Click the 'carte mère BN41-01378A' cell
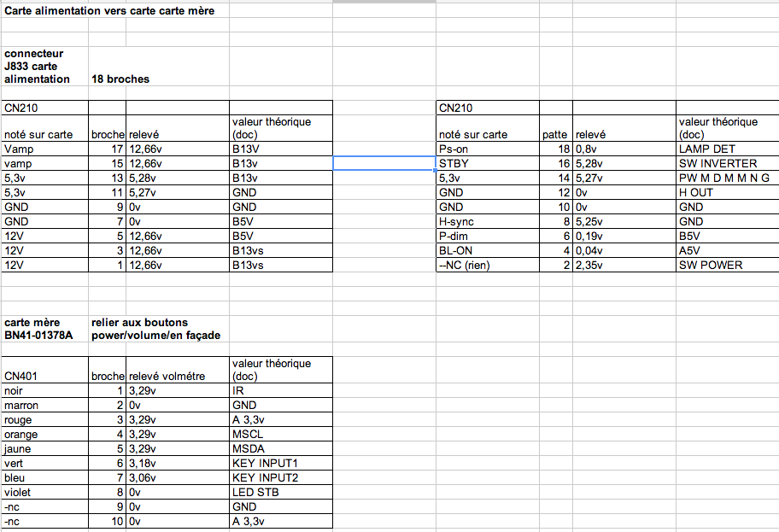This screenshot has width=779, height=532. tap(44, 329)
